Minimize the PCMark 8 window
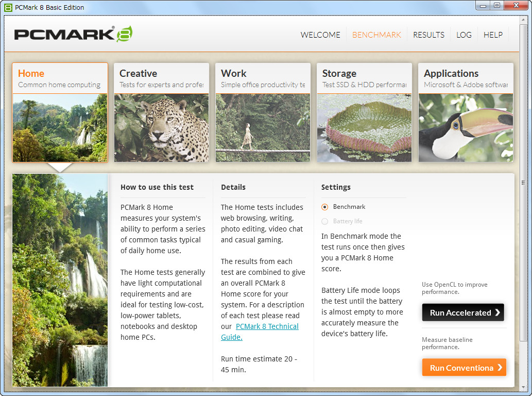This screenshot has height=396, width=532. (x=483, y=6)
